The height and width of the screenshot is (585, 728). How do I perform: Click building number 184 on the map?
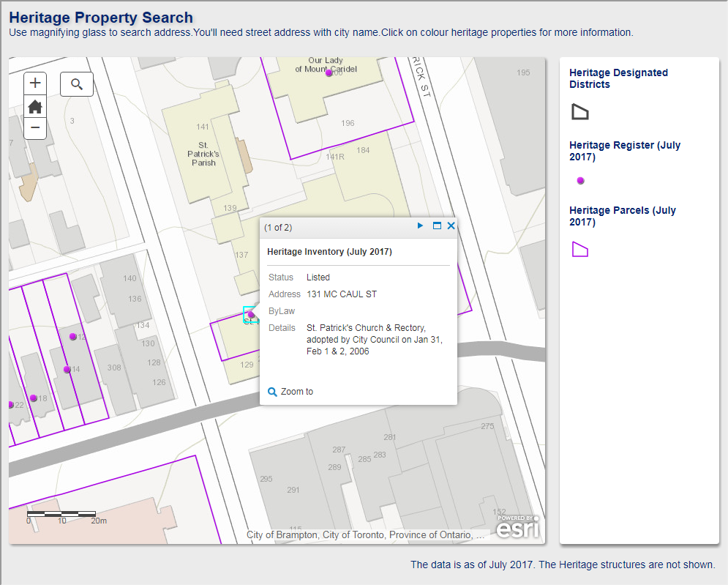[x=363, y=150]
